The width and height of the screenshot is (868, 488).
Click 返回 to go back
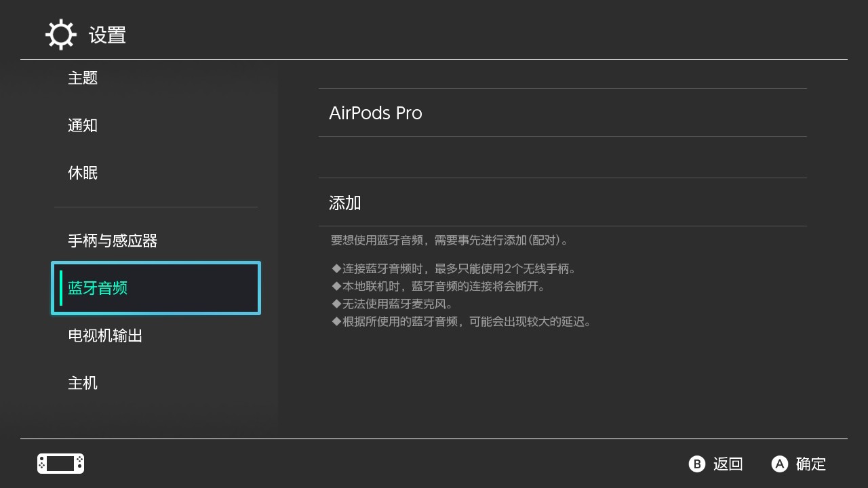(x=728, y=464)
